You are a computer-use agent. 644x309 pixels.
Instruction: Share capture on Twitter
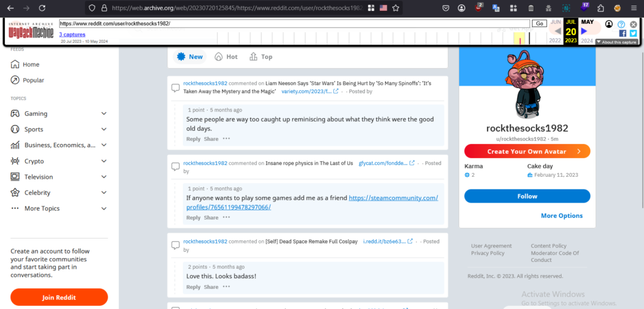[633, 33]
